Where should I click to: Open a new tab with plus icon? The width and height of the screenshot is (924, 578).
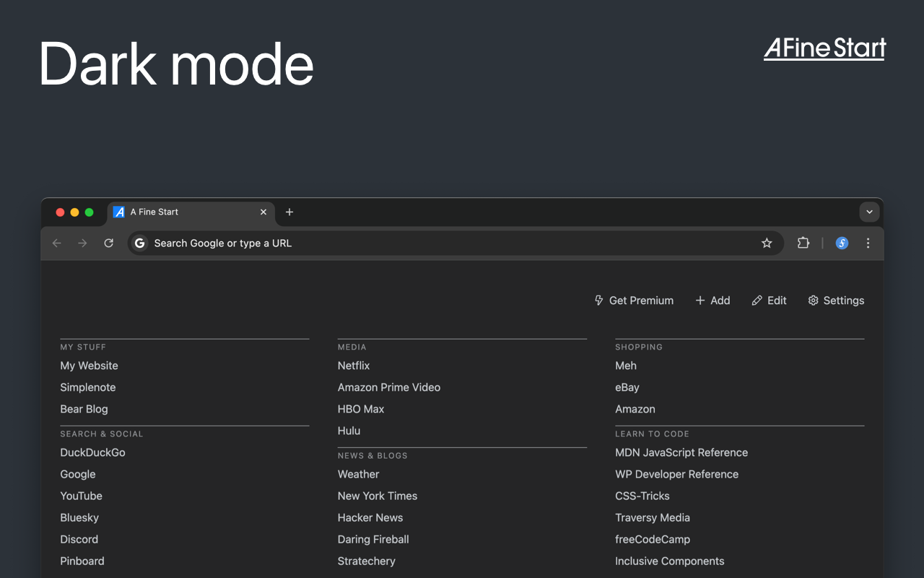(x=289, y=212)
